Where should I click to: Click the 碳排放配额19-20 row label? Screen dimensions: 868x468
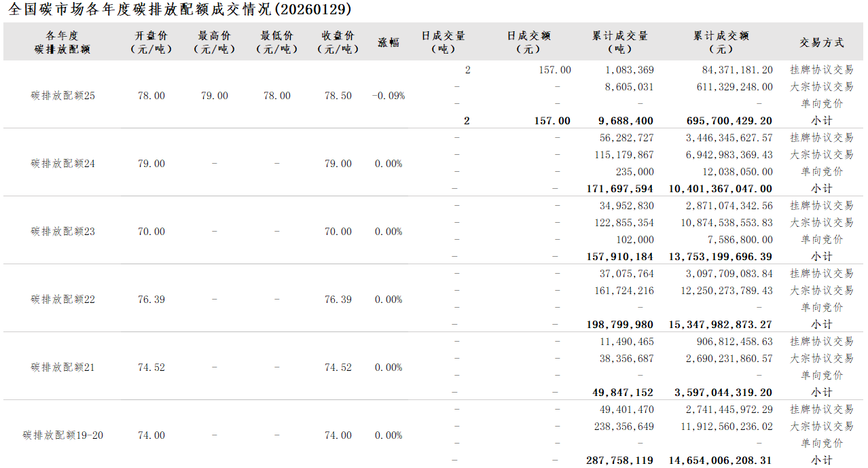(x=63, y=435)
